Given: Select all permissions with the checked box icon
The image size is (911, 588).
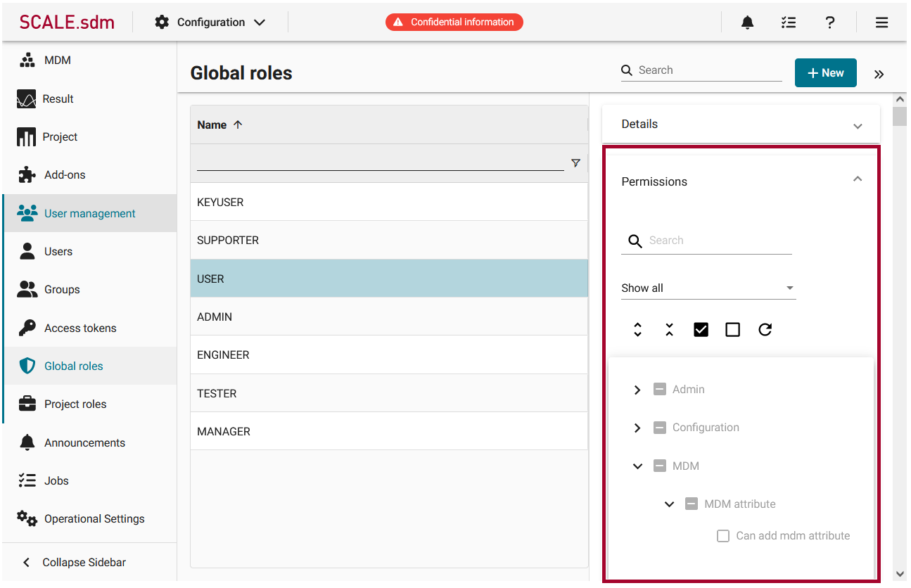Looking at the screenshot, I should [x=701, y=329].
